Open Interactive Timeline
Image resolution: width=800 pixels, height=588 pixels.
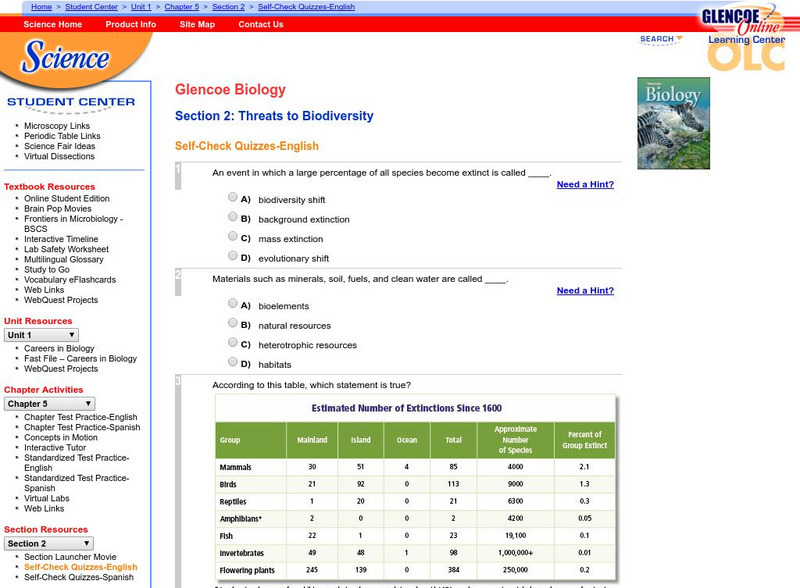click(x=61, y=239)
